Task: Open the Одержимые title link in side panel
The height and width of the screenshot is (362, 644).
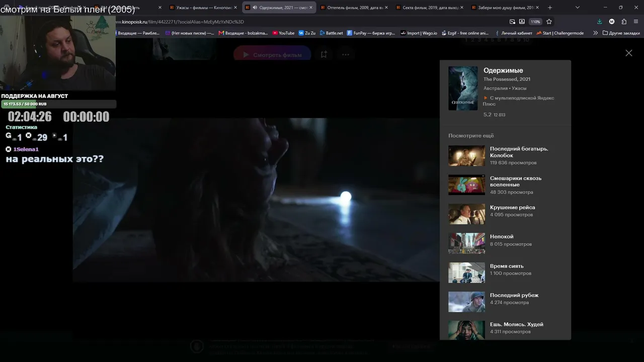Action: (x=503, y=70)
